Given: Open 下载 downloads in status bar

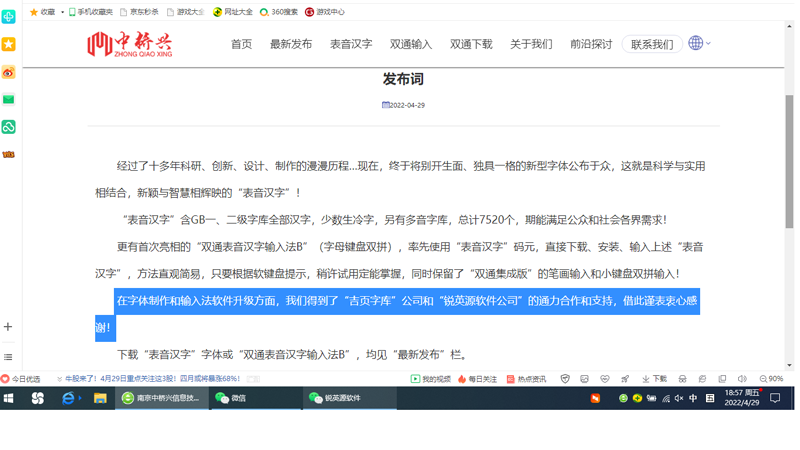Looking at the screenshot, I should (655, 379).
